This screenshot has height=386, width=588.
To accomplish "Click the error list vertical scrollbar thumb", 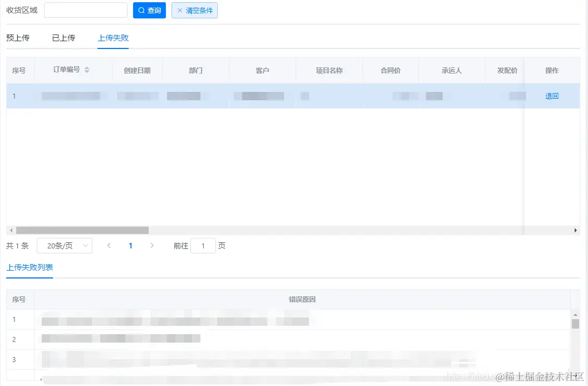I will click(x=575, y=324).
